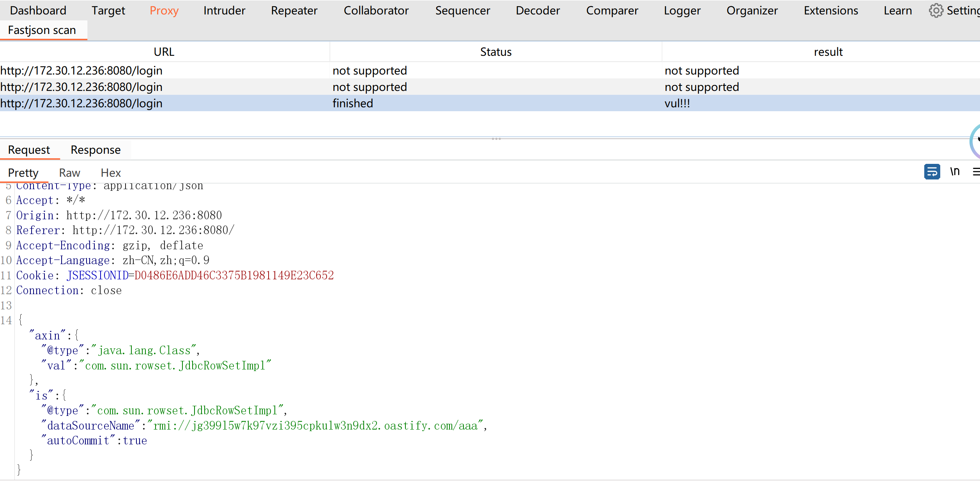Screen dimensions: 980x483
Task: Open the Organizer tab
Action: pyautogui.click(x=752, y=11)
